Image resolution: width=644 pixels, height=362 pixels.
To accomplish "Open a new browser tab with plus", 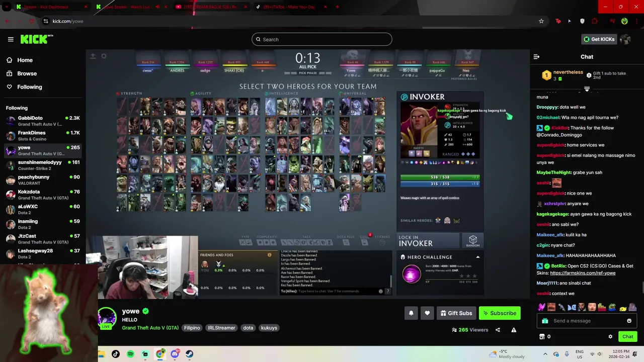I will click(337, 7).
